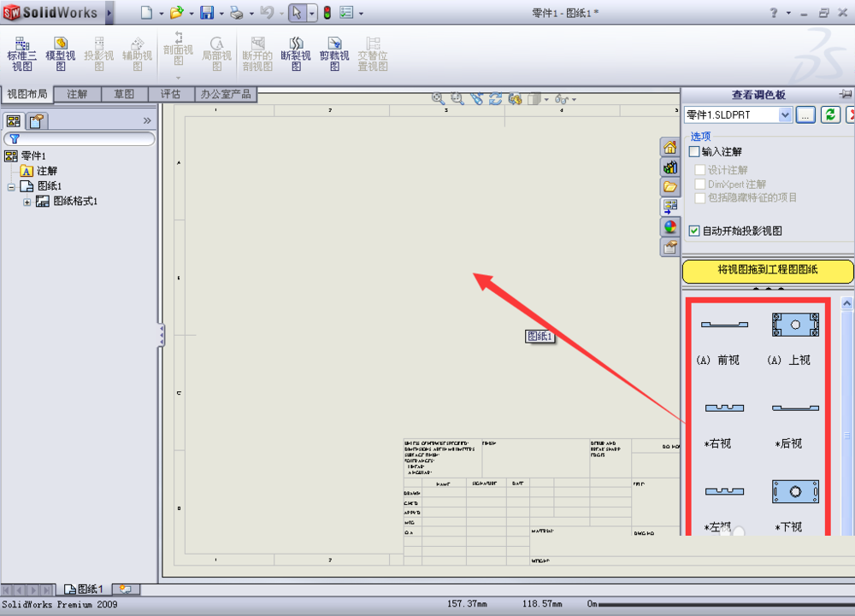Screen dimensions: 855x616
Task: Open the Help question mark menu
Action: click(774, 13)
